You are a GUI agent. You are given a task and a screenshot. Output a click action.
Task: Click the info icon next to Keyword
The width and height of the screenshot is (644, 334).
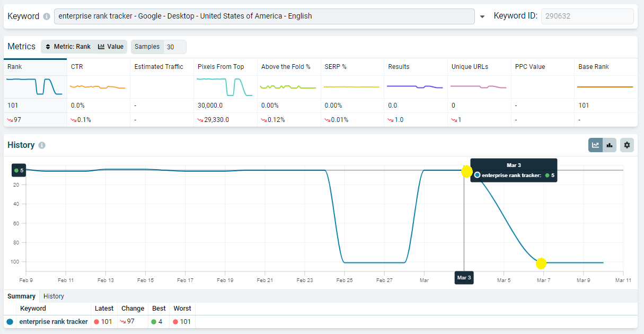point(47,16)
